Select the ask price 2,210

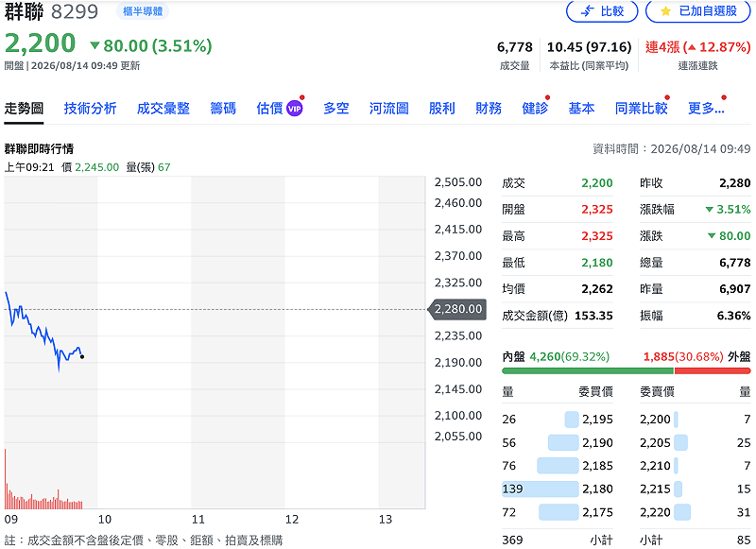coord(655,466)
